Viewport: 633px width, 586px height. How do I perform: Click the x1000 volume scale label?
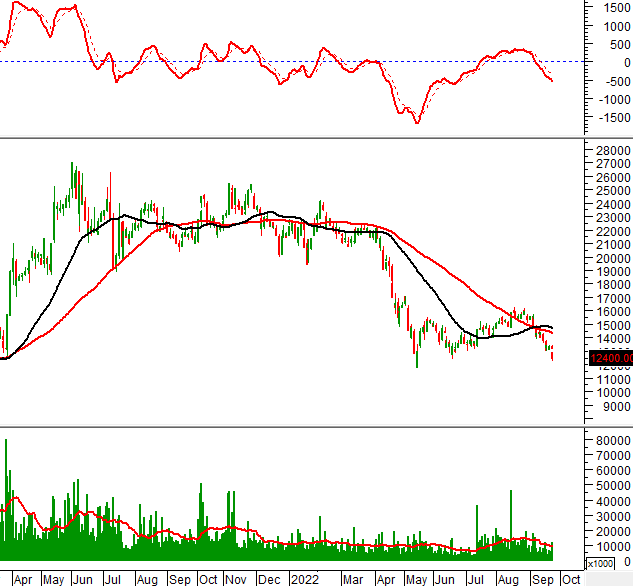pyautogui.click(x=598, y=564)
